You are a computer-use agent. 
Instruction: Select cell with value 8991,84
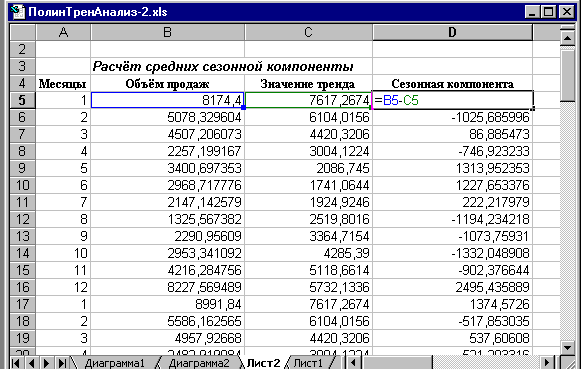pyautogui.click(x=167, y=304)
